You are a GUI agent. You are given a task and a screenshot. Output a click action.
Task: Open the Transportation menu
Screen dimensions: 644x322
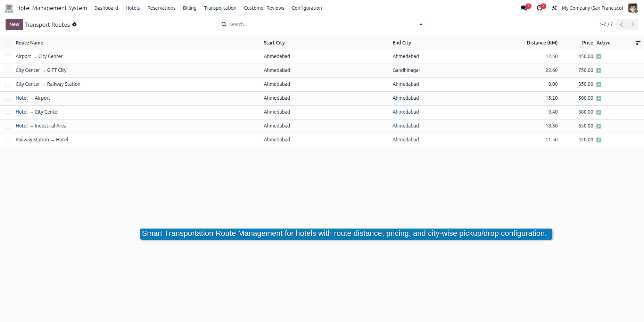click(x=220, y=8)
